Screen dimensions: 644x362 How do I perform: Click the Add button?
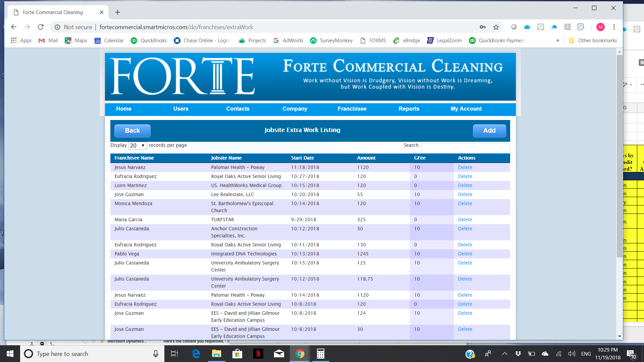click(489, 131)
